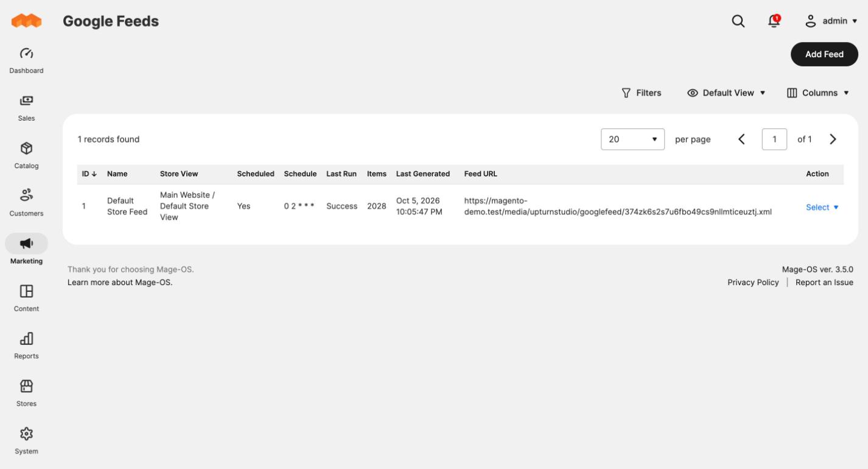Open the System menu
This screenshot has height=469, width=868.
26,440
